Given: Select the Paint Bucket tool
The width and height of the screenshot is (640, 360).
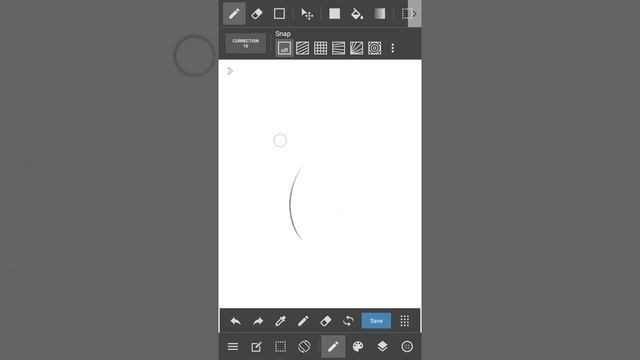Looking at the screenshot, I should [x=357, y=14].
